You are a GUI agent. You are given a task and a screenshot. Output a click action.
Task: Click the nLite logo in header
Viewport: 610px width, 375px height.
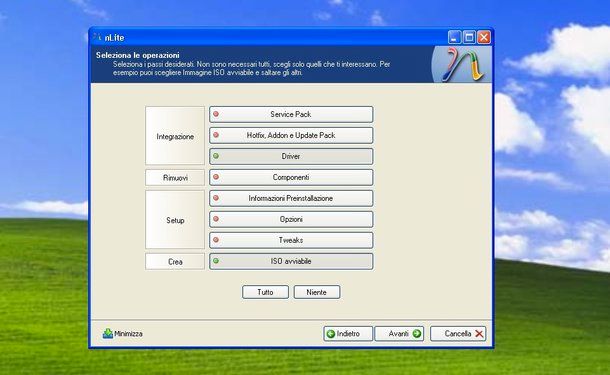pyautogui.click(x=462, y=64)
